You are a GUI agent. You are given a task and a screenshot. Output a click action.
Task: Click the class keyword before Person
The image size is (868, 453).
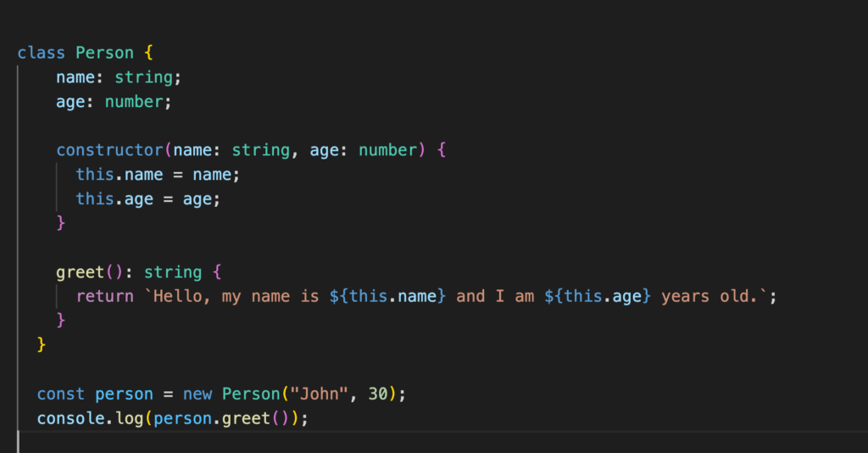(41, 53)
